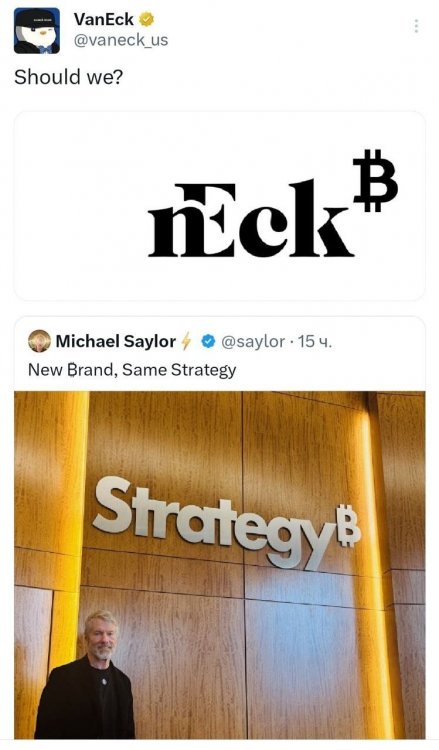Open the nEck logo image attachment
Screen dimensions: 439x750
(x=220, y=206)
